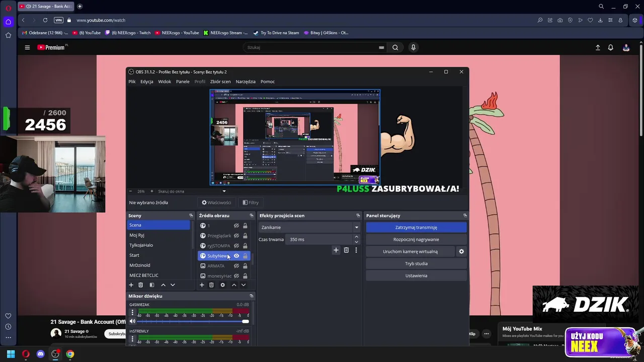
Task: Decrease Czas trwania with the down stepper
Action: click(356, 242)
